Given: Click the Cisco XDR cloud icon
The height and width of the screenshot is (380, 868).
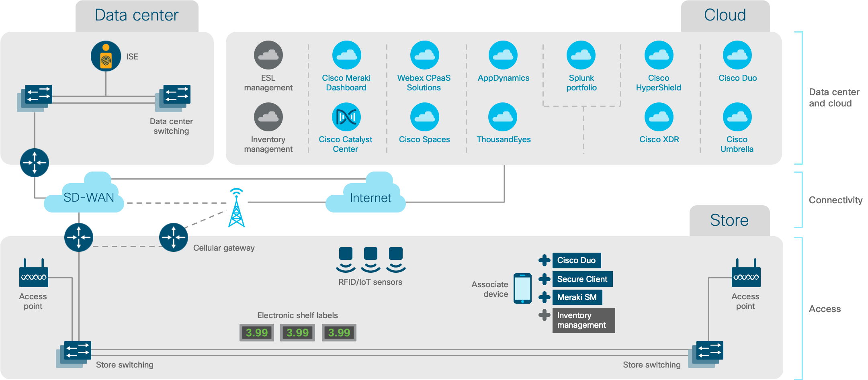Looking at the screenshot, I should click(x=659, y=117).
